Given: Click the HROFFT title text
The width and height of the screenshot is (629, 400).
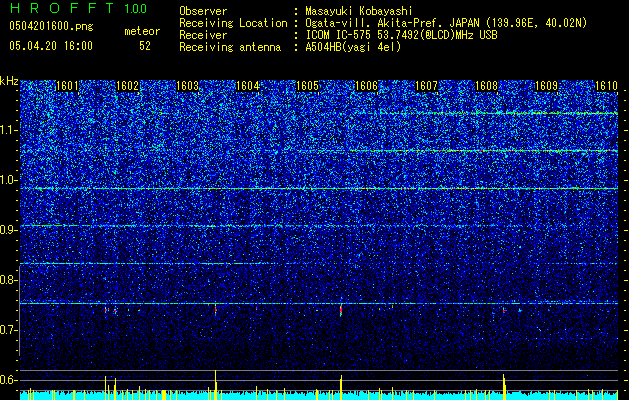Looking at the screenshot, I should [62, 8].
